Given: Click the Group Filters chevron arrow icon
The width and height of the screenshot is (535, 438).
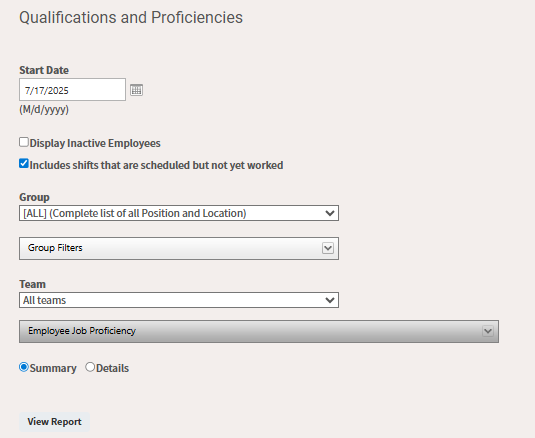Looking at the screenshot, I should tap(328, 248).
